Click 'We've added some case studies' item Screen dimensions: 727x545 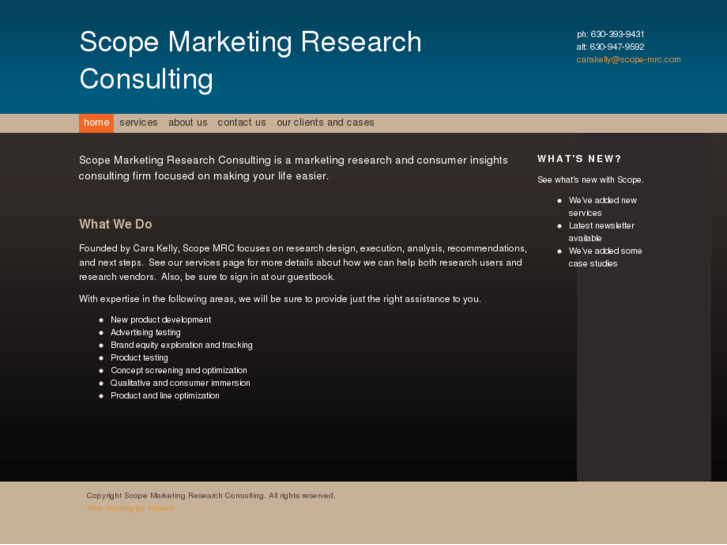click(x=605, y=257)
